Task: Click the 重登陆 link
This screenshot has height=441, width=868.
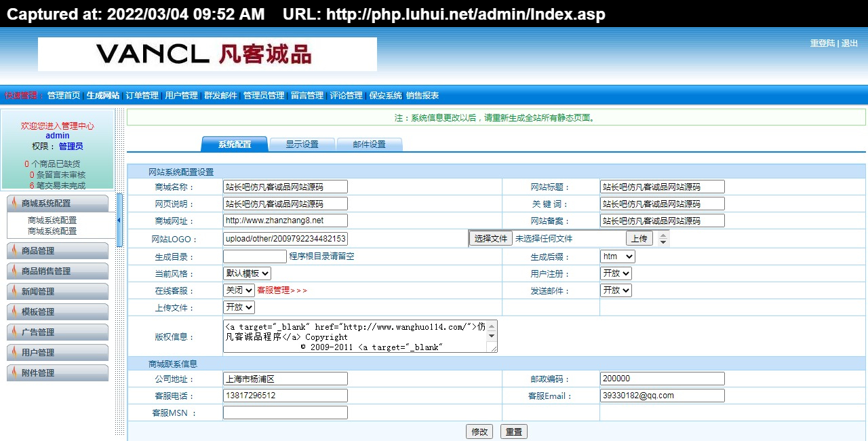Action: 823,43
